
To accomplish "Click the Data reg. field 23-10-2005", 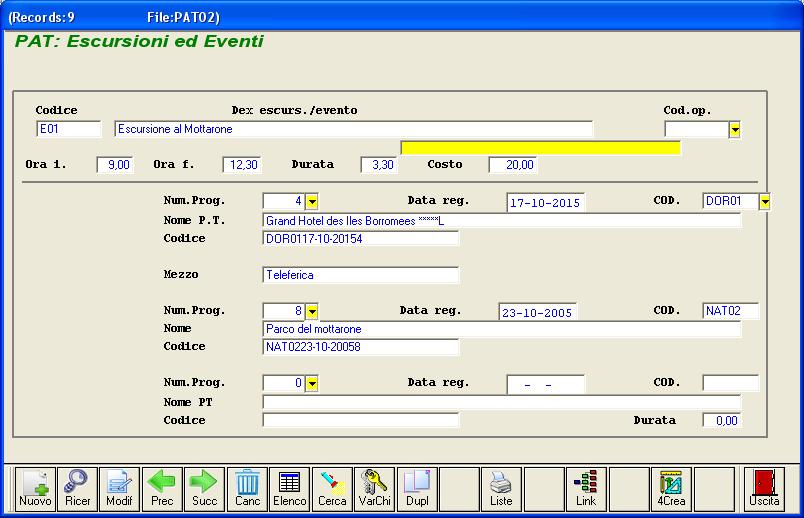I will click(x=537, y=312).
